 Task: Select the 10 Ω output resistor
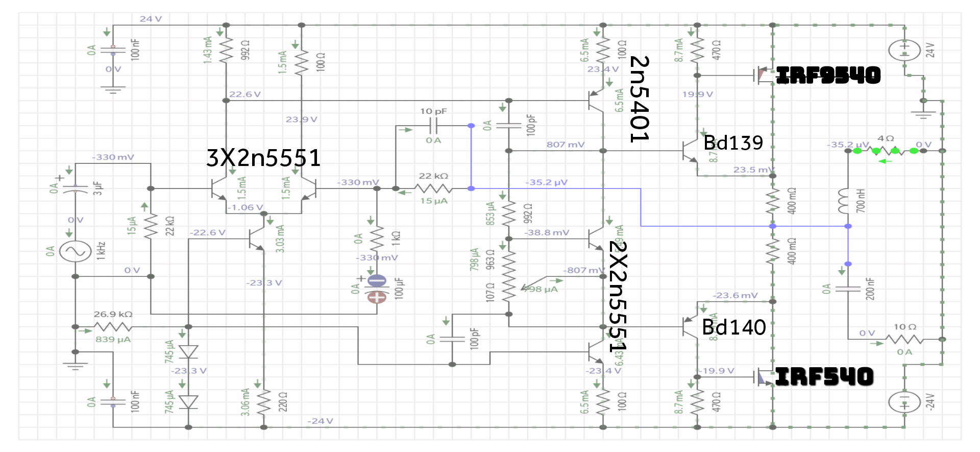point(904,339)
